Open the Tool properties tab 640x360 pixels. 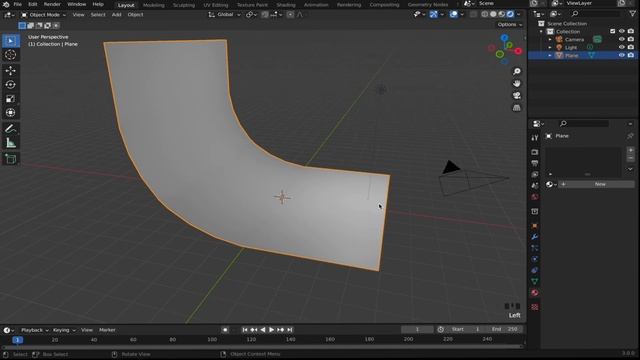[535, 138]
